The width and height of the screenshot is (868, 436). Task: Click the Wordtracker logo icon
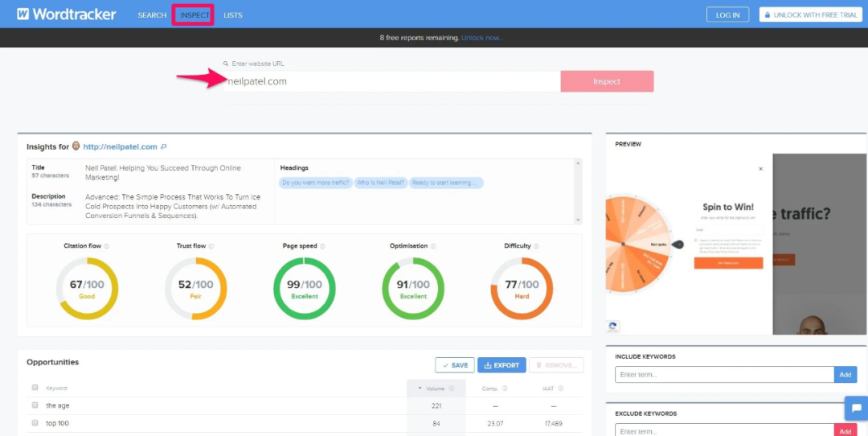point(23,14)
